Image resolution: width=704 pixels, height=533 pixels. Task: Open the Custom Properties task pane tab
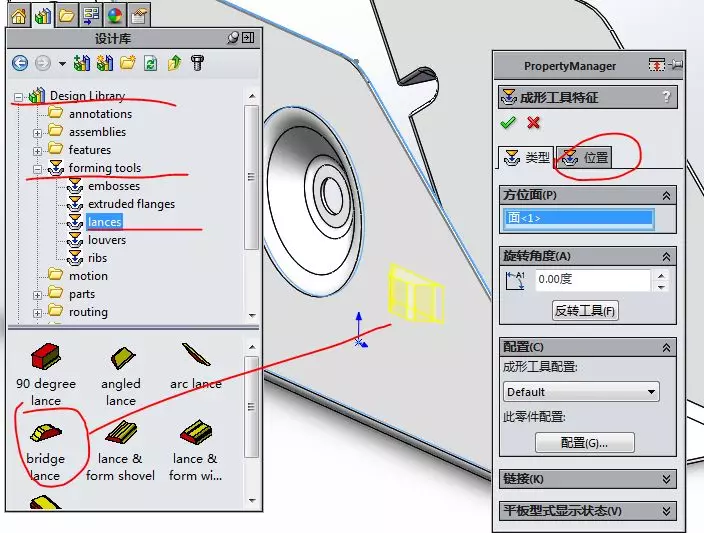[x=139, y=16]
